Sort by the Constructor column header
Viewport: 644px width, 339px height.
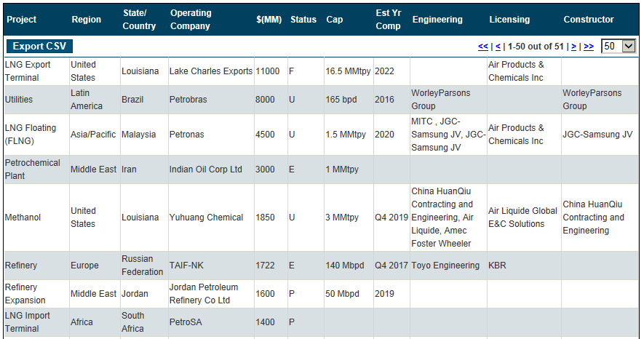(589, 20)
